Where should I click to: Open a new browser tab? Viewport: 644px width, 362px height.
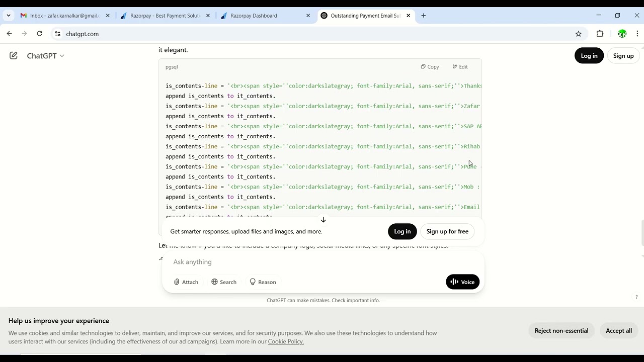coord(424,16)
